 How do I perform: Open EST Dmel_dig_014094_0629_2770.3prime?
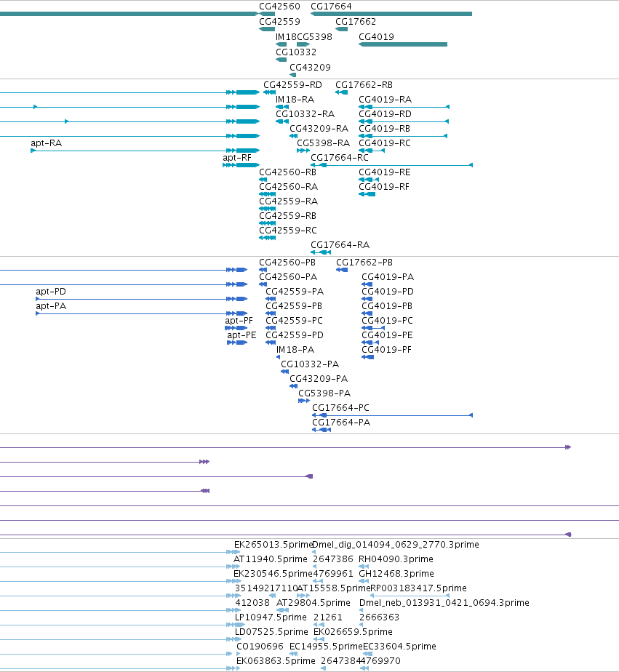point(395,545)
